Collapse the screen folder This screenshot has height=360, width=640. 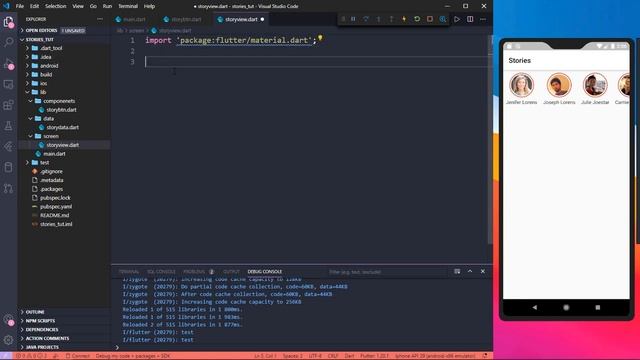point(51,136)
